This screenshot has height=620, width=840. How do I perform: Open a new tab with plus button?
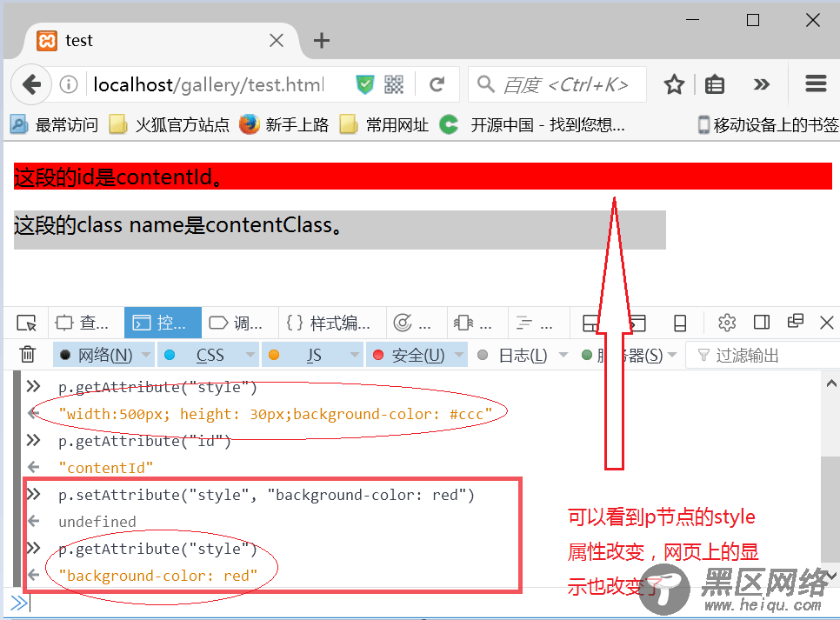322,40
